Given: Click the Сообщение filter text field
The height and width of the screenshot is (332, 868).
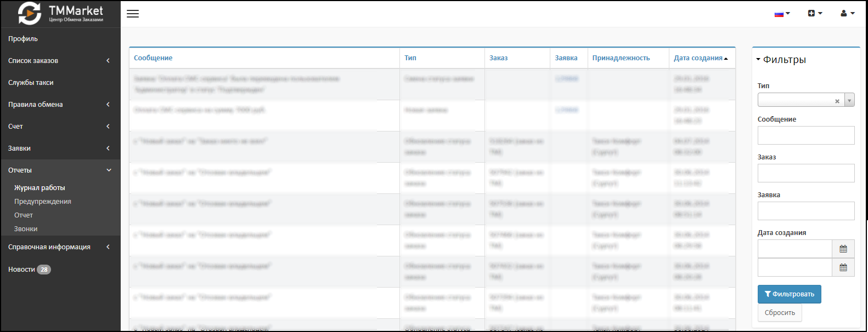Looking at the screenshot, I should pyautogui.click(x=805, y=135).
